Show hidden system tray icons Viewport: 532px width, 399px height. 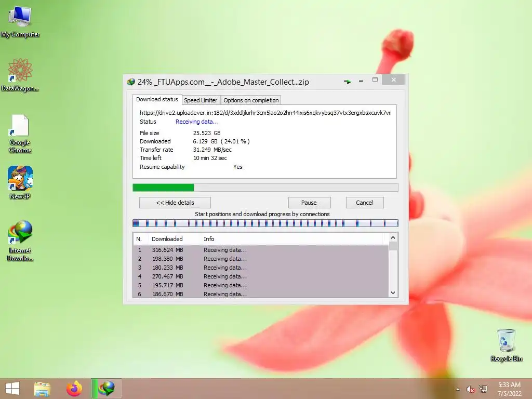(458, 389)
